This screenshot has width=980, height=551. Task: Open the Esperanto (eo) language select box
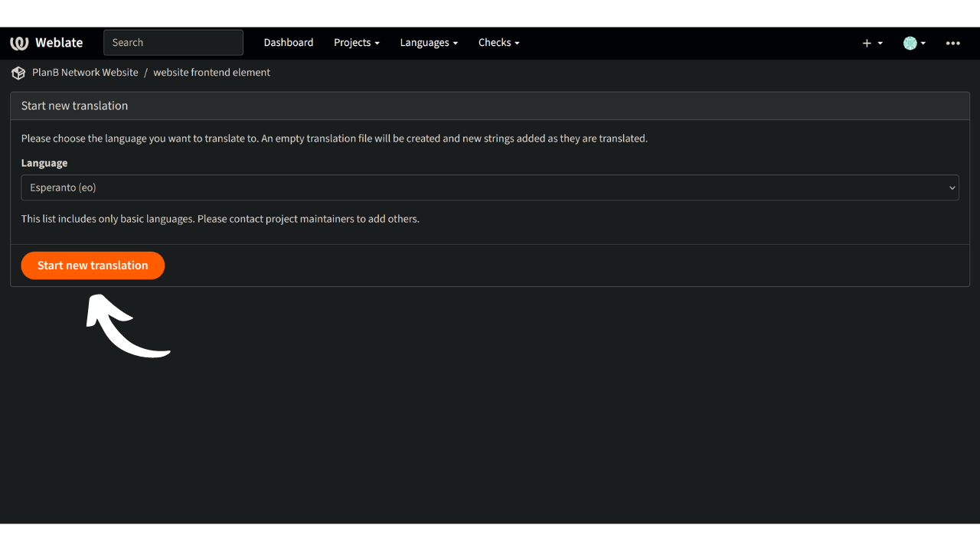coord(482,187)
